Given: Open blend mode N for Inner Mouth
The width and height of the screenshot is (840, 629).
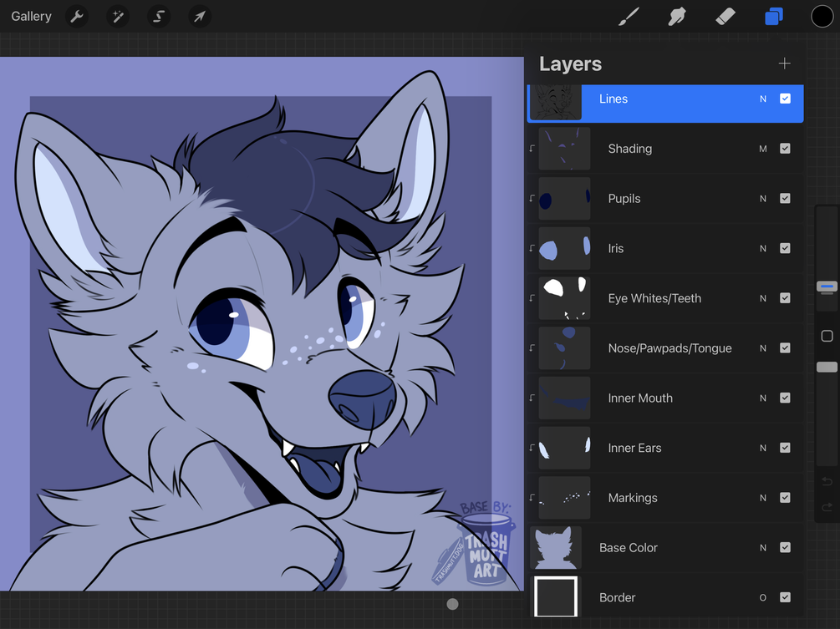Looking at the screenshot, I should [763, 398].
